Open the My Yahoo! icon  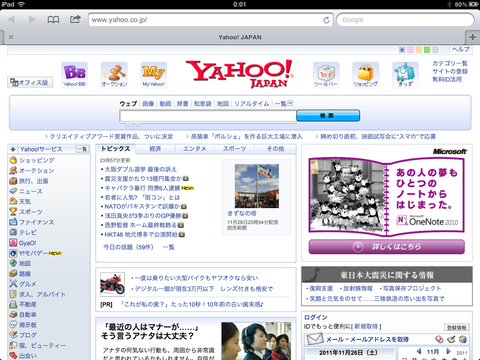point(154,75)
